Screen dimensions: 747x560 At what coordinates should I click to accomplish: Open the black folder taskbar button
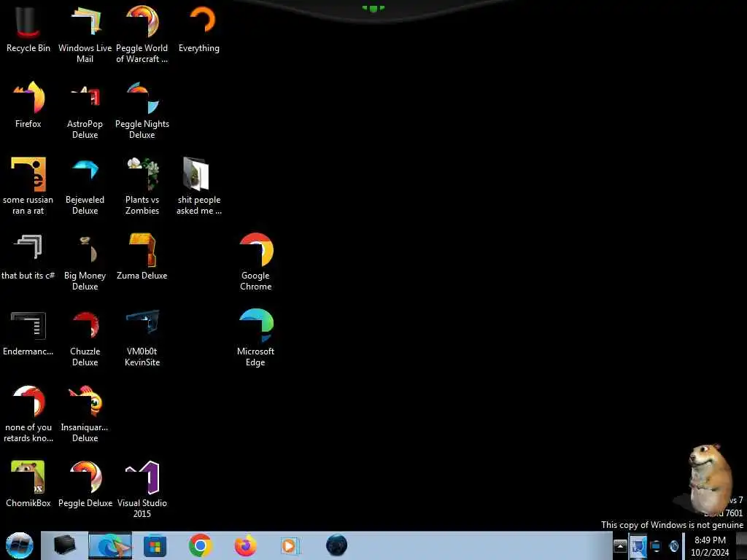tap(64, 545)
